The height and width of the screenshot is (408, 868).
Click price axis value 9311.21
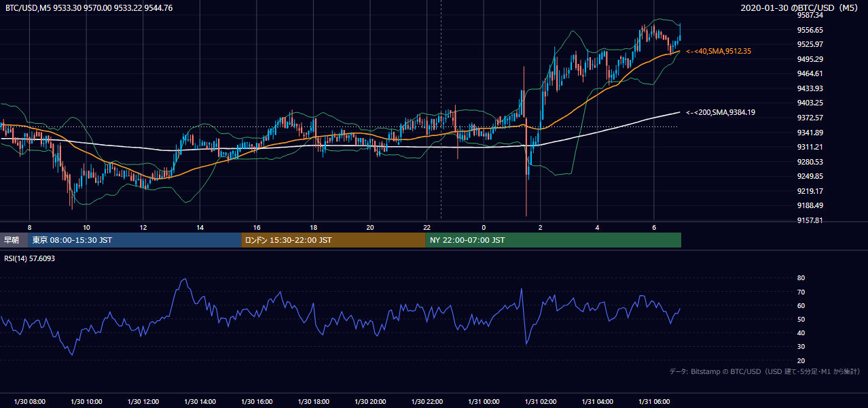pos(810,147)
